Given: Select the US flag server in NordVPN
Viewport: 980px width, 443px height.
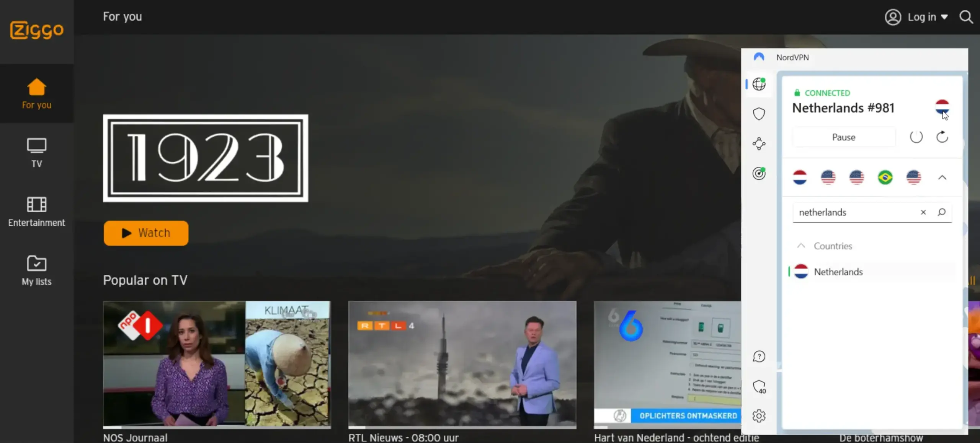Looking at the screenshot, I should tap(828, 178).
